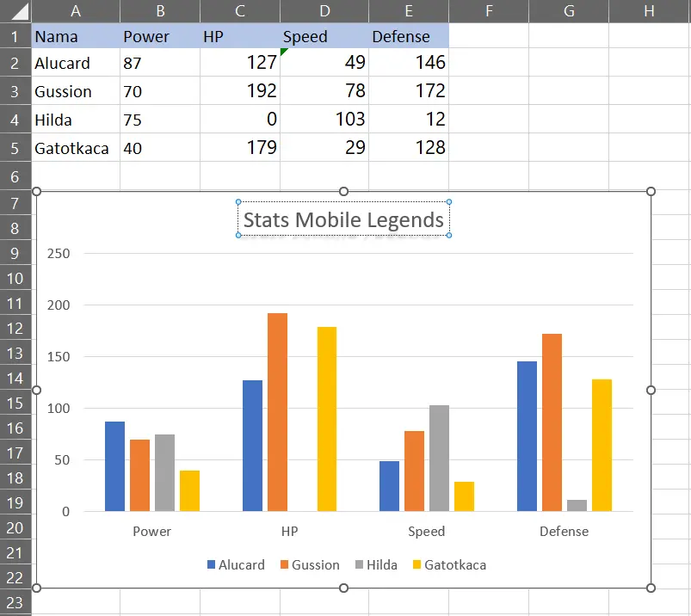Click Hilda's small gray Defense bar

[x=577, y=505]
